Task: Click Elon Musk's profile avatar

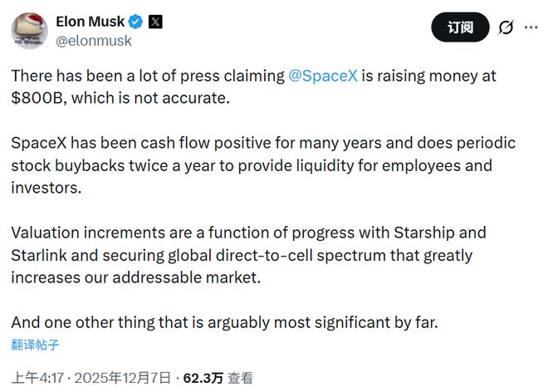Action: [29, 30]
